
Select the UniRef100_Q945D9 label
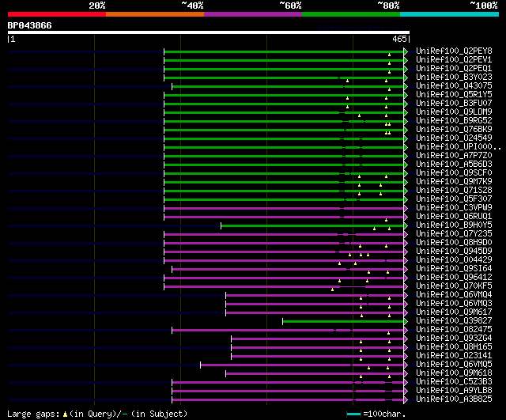click(x=454, y=252)
